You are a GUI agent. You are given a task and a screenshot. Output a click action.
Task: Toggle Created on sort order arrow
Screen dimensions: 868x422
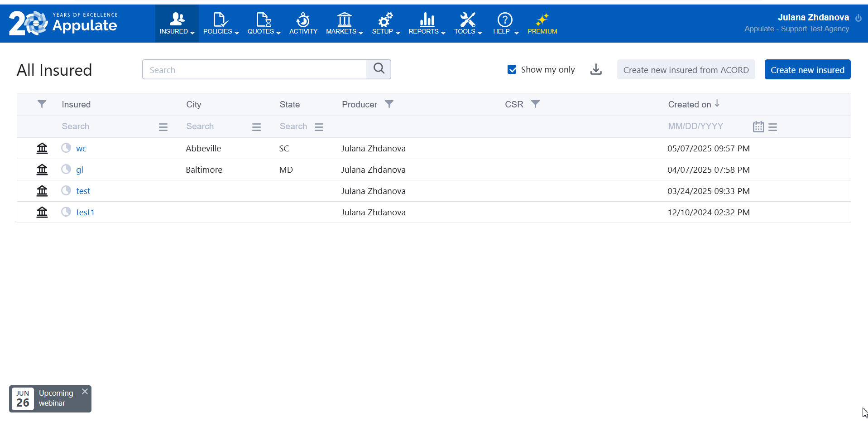tap(717, 104)
